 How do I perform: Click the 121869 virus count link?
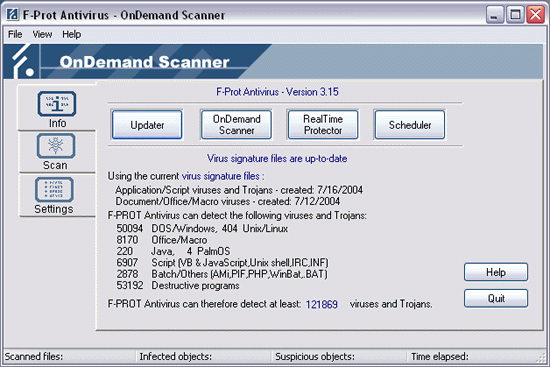(x=322, y=304)
